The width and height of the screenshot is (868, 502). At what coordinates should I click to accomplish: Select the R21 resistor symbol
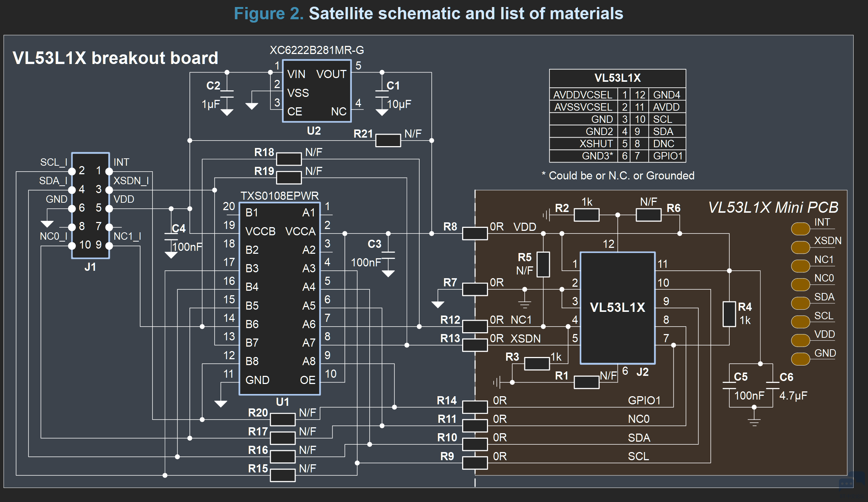388,141
